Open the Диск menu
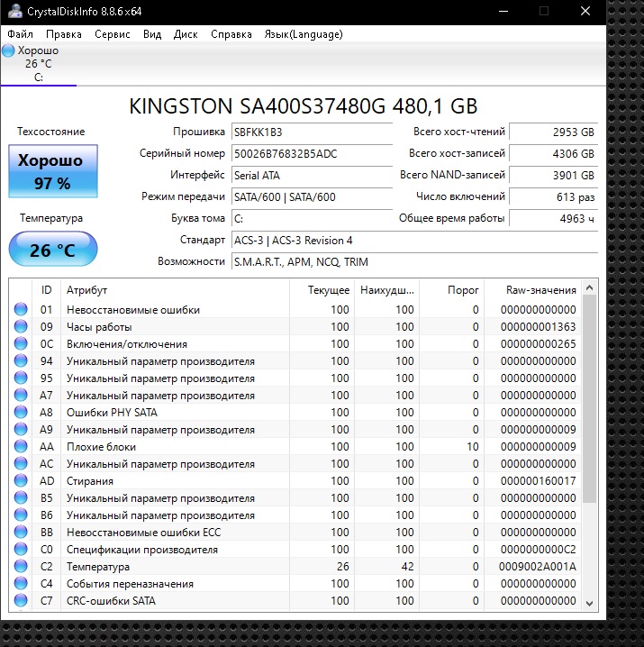 coord(186,34)
